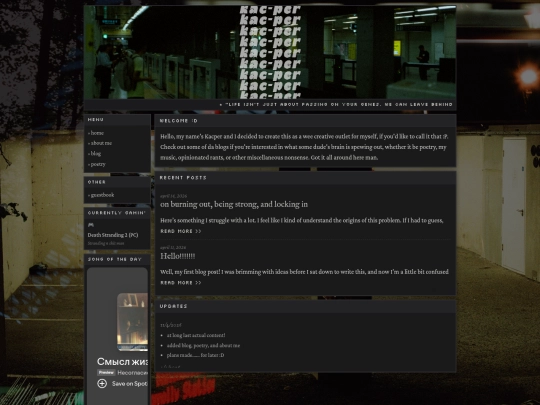Click the date above the burning out post
540x405 pixels.
(x=173, y=196)
